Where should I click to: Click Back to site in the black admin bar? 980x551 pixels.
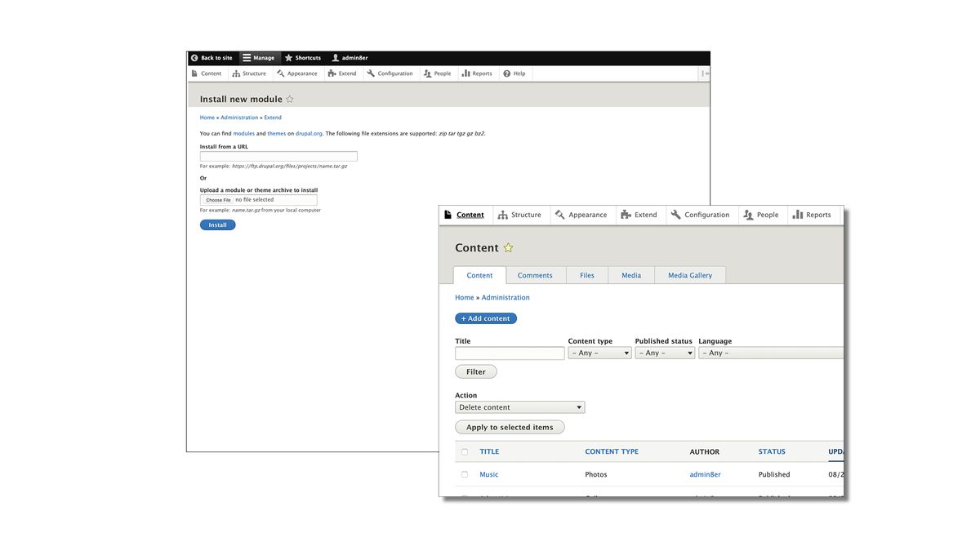point(212,57)
